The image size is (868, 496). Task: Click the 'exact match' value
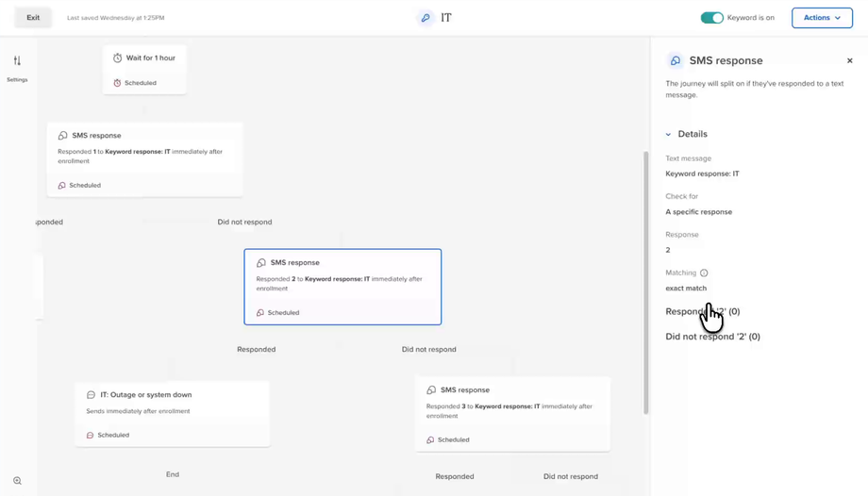(x=686, y=289)
